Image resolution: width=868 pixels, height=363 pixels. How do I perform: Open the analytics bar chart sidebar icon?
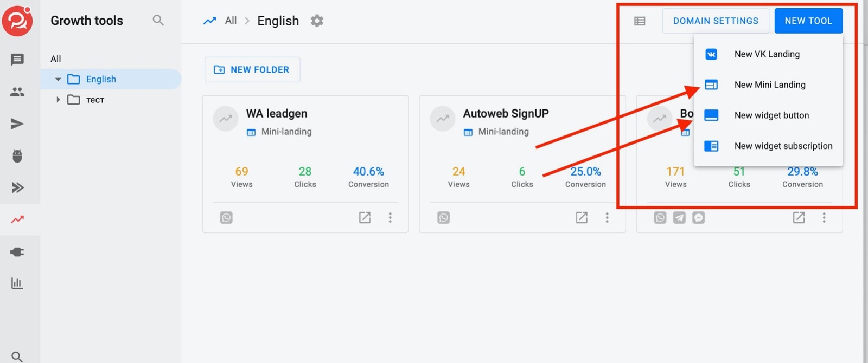17,283
